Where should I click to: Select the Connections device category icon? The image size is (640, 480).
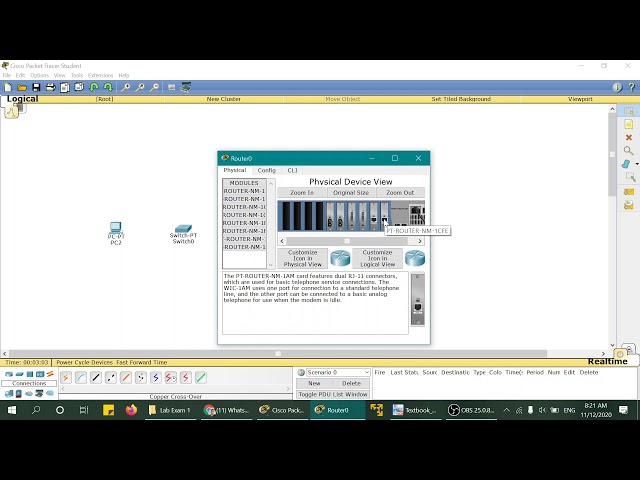pyautogui.click(x=50, y=374)
